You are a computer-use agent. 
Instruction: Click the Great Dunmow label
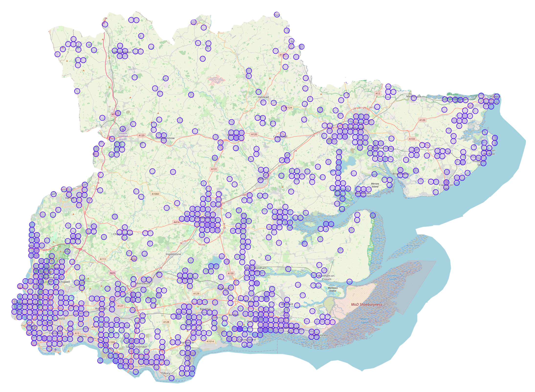165,138
